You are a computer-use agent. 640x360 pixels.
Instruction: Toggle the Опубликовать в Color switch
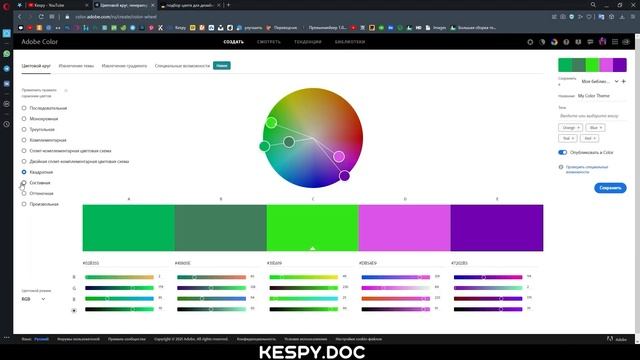562,152
